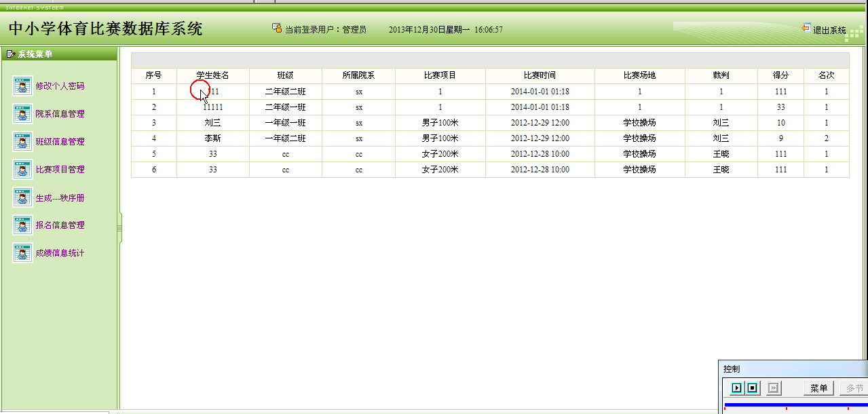Screen dimensions: 868x414
Task: Click class 一年级一班 in row 3
Action: (286, 123)
